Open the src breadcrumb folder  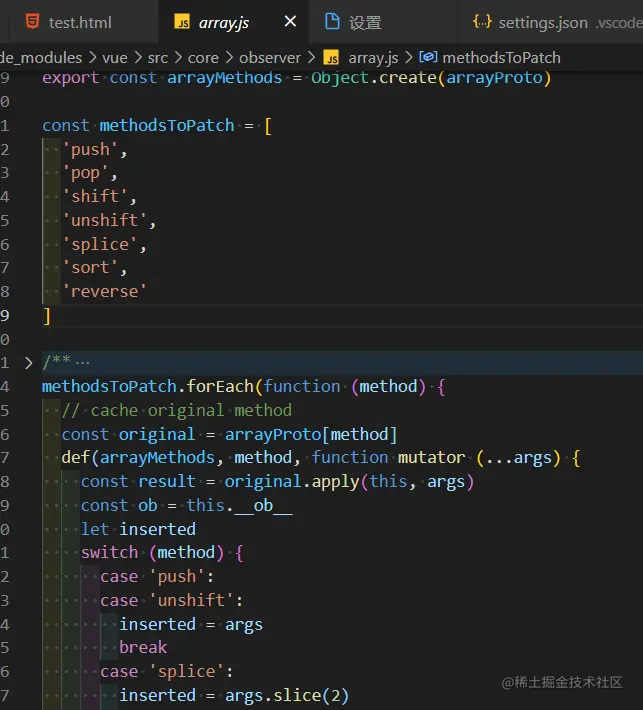click(x=158, y=58)
